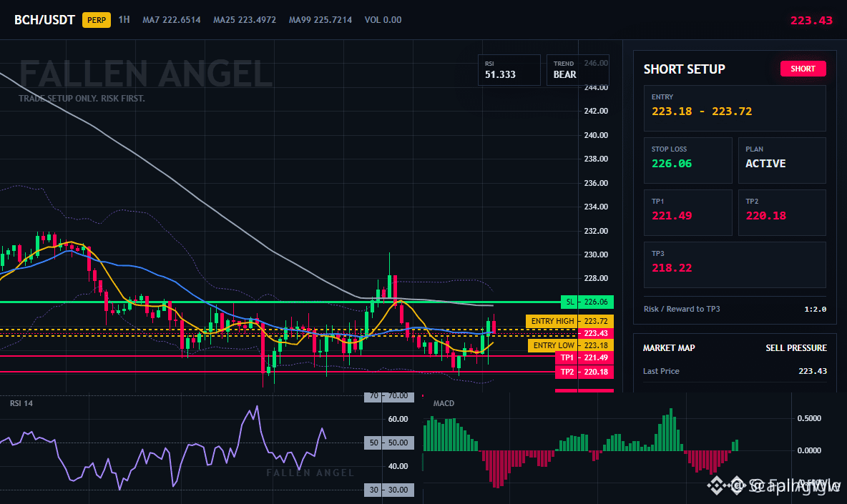Click the Binance logo icon in watermark
Screen dimensions: 847x504
pos(718,485)
